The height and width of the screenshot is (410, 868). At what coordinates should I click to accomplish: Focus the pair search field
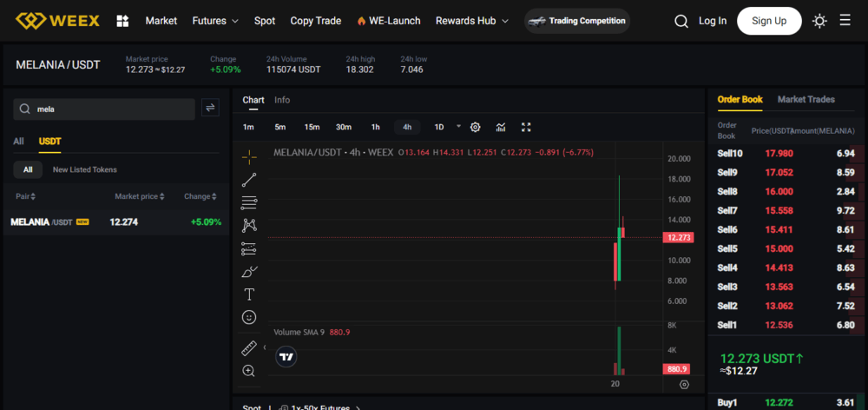tap(104, 109)
